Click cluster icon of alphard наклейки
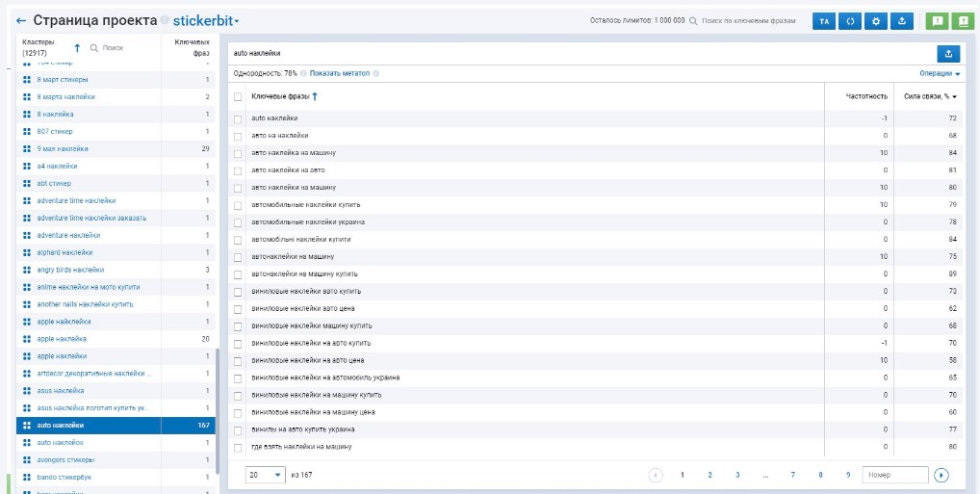980x494 pixels. point(26,252)
